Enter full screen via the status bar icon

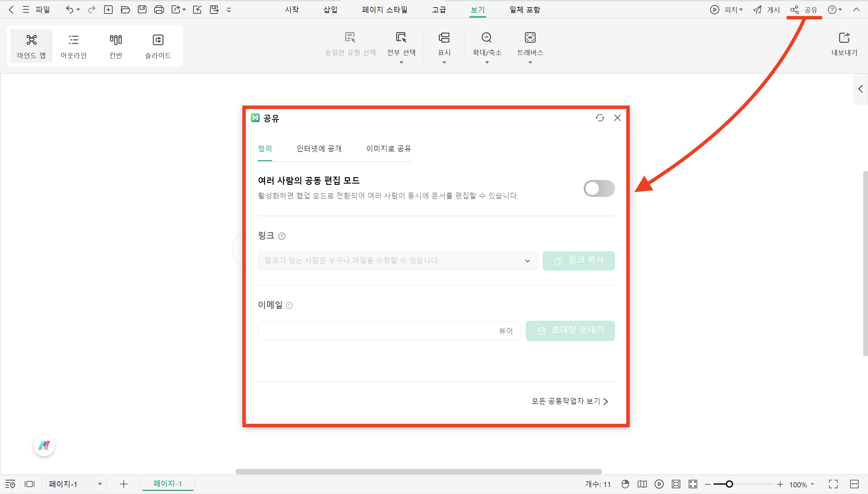point(833,484)
